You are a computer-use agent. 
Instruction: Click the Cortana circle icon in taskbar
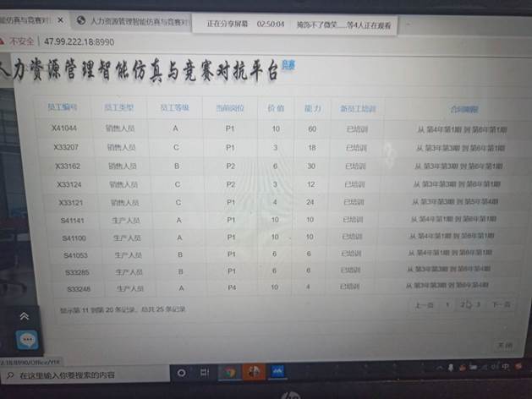pyautogui.click(x=181, y=372)
